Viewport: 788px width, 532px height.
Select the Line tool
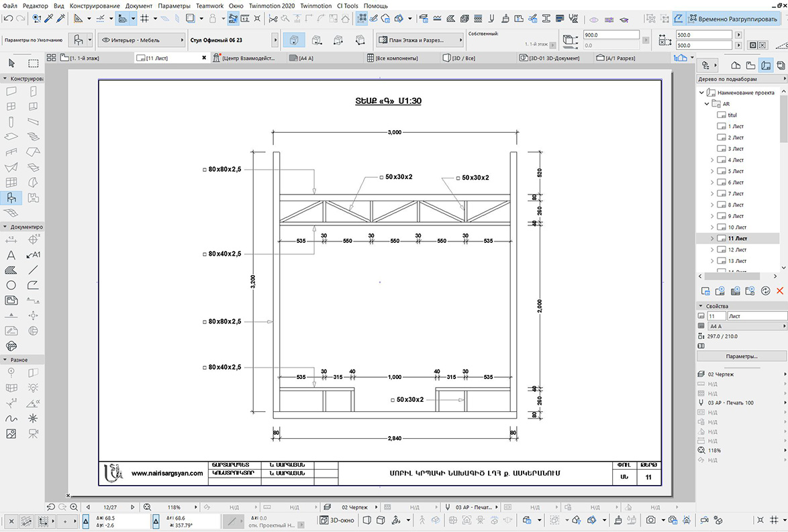[x=33, y=270]
